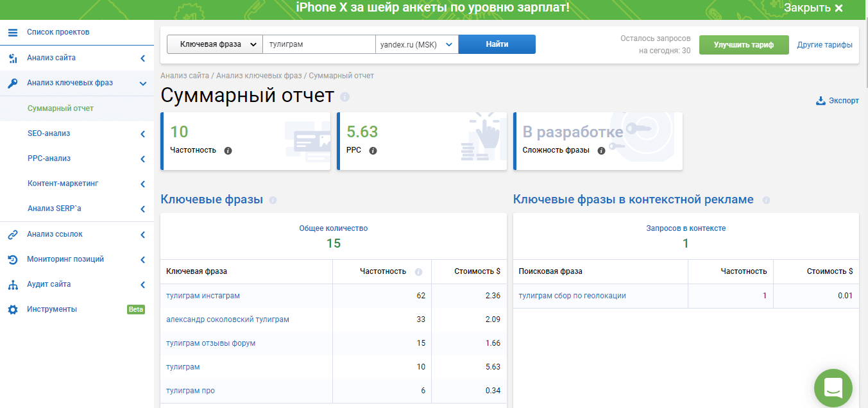Open the chat widget bubble icon

pyautogui.click(x=833, y=388)
